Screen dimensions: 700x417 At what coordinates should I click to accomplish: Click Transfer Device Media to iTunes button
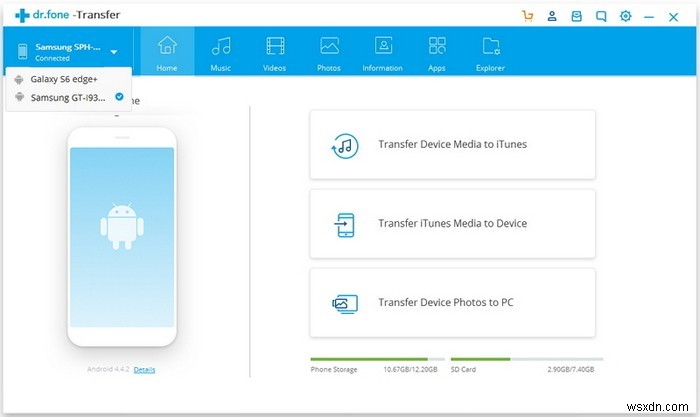pos(453,145)
